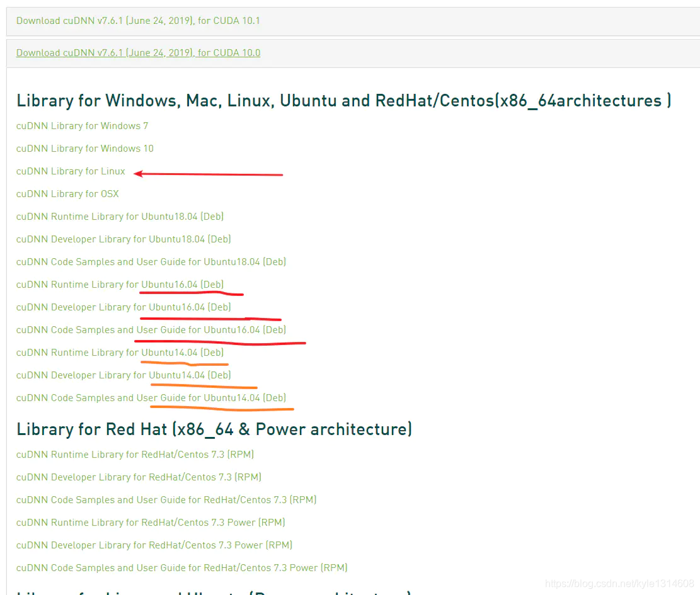
Task: Get cuDNN Runtime Library for RedHat/Centos 7.3 Power
Action: [x=151, y=523]
